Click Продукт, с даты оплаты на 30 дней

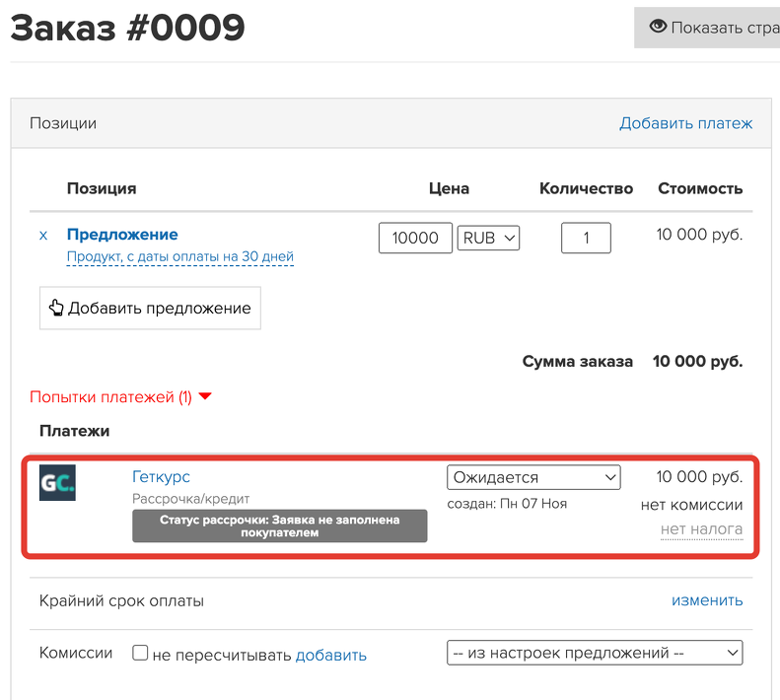[180, 256]
